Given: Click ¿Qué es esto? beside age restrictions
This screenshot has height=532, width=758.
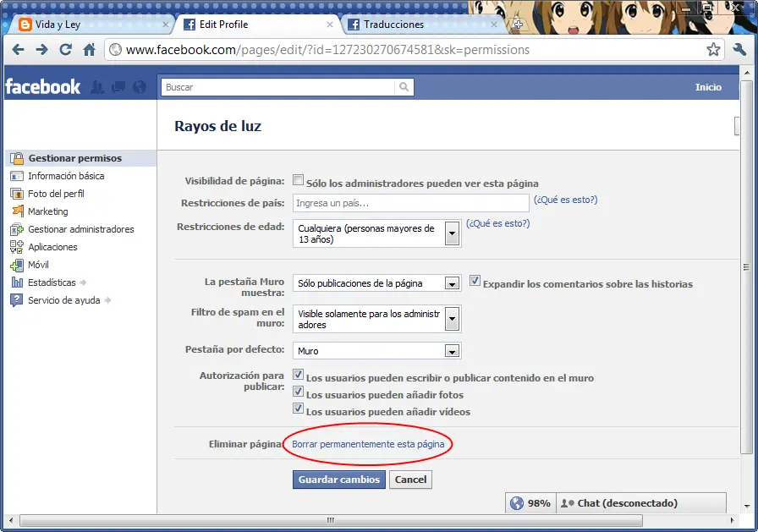Looking at the screenshot, I should [x=498, y=223].
